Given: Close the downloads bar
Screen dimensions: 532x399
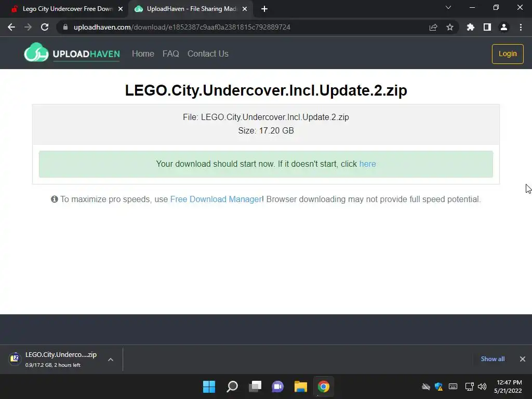Looking at the screenshot, I should (x=523, y=359).
